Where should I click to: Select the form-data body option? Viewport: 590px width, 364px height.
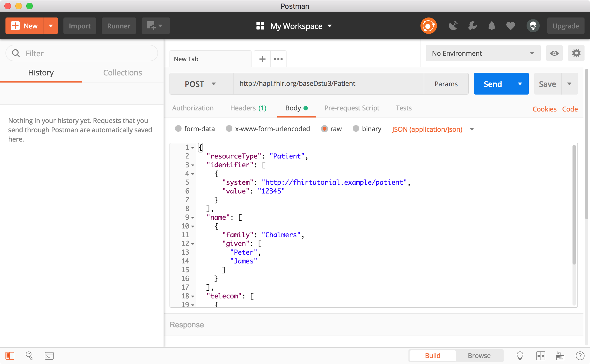coord(178,128)
